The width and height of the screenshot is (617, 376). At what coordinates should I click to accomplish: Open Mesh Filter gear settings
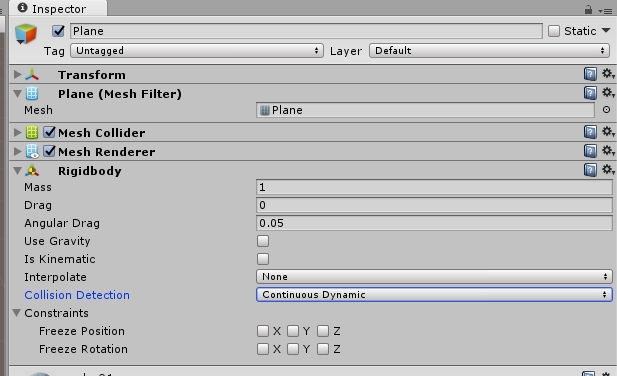[608, 93]
